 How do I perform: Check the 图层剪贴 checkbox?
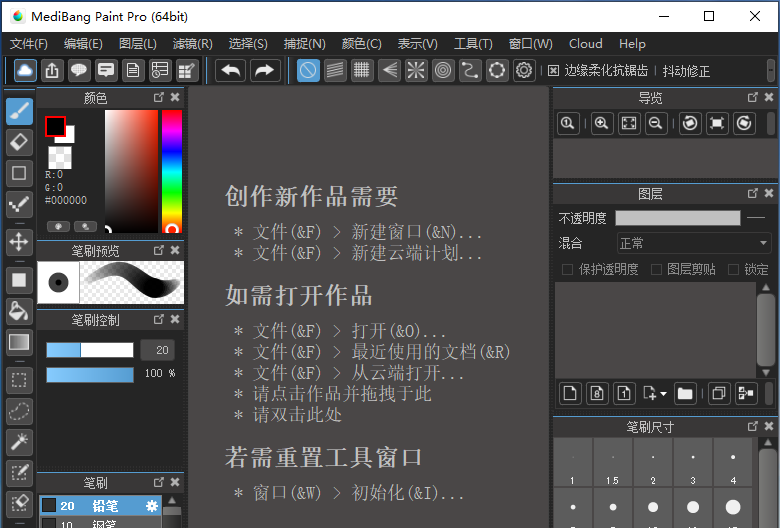pyautogui.click(x=656, y=269)
